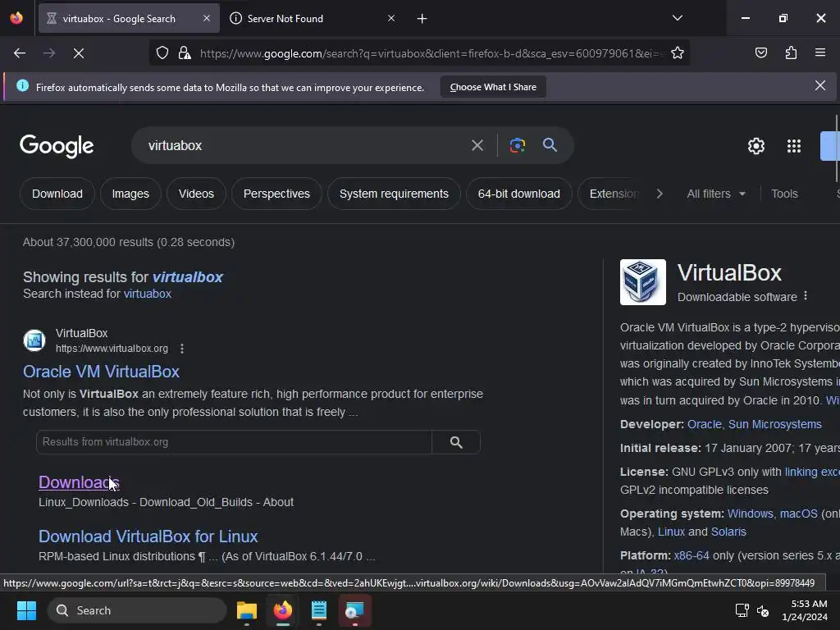Viewport: 840px width, 630px height.
Task: Expand the list all tabs chevron
Action: coord(677,18)
